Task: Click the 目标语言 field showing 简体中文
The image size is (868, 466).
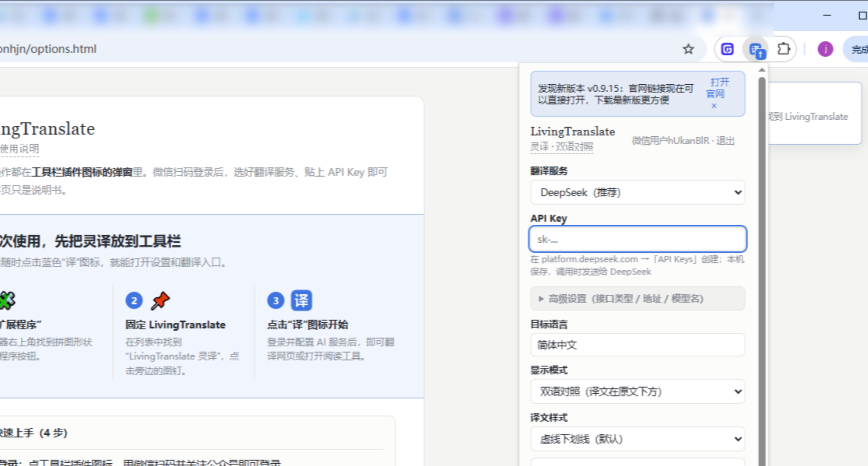Action: pyautogui.click(x=638, y=345)
